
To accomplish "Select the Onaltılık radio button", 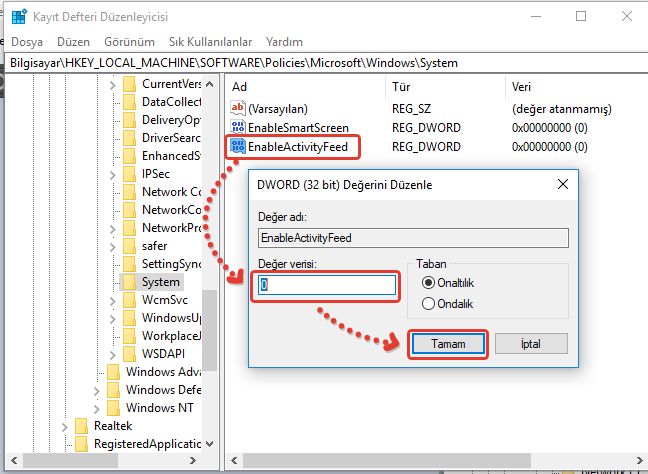I will [x=430, y=284].
